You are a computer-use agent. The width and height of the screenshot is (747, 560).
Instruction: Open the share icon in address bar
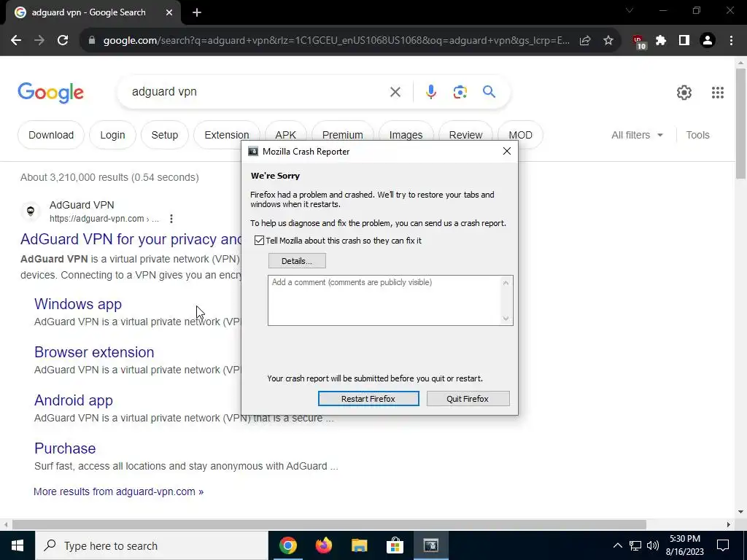pos(585,41)
